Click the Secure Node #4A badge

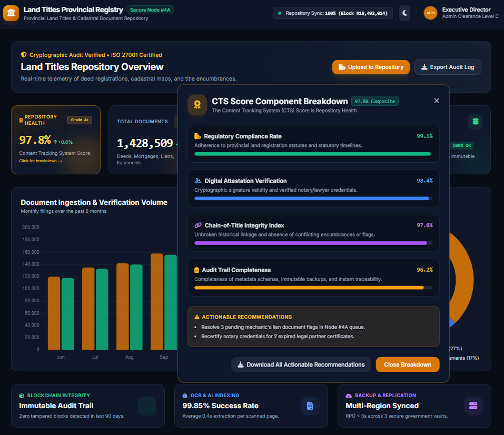click(150, 10)
